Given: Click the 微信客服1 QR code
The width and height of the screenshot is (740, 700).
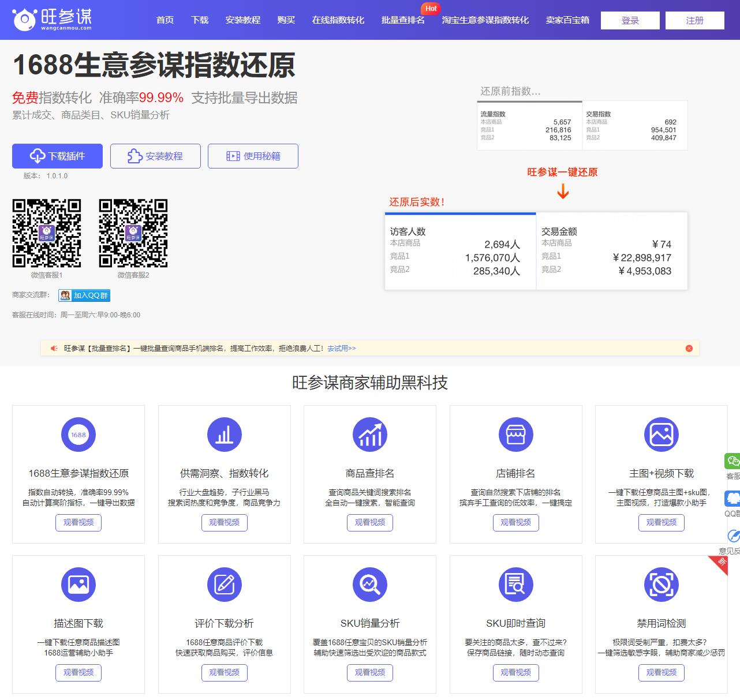Looking at the screenshot, I should [47, 233].
